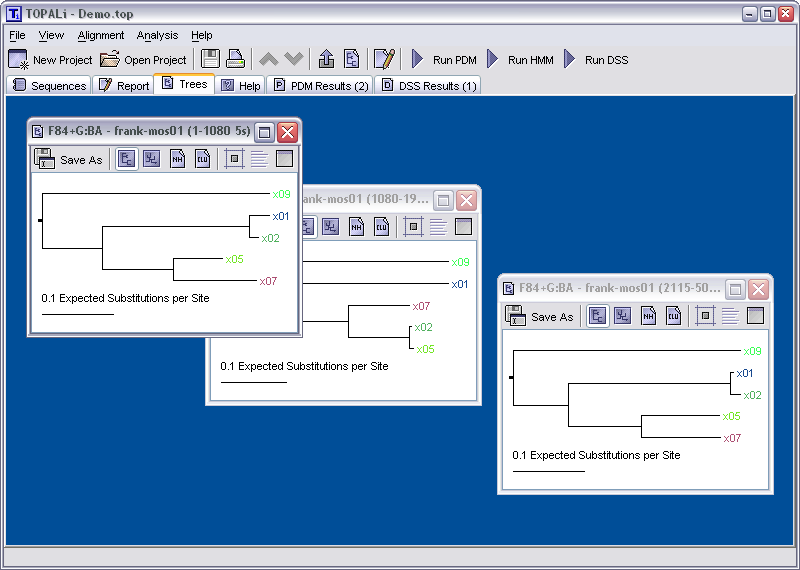This screenshot has width=800, height=570.
Task: Show NH tree text in 1-1080 window
Action: point(177,159)
